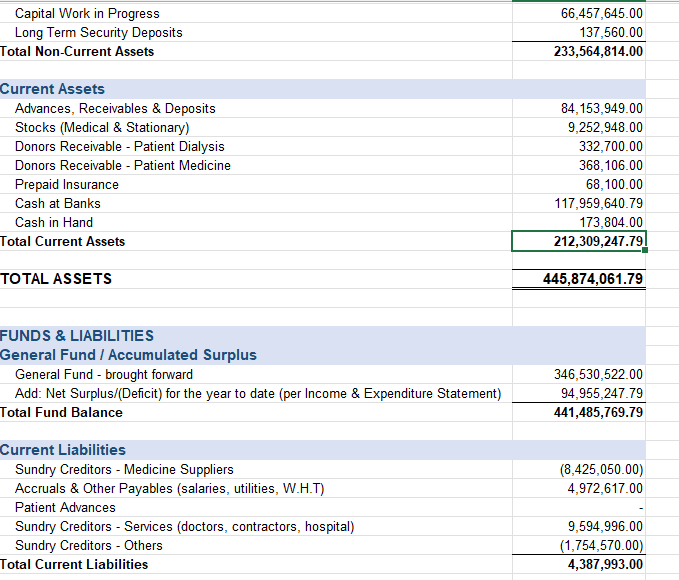This screenshot has width=679, height=580.
Task: Select the 445,874,061.79 grand total cell
Action: click(579, 279)
